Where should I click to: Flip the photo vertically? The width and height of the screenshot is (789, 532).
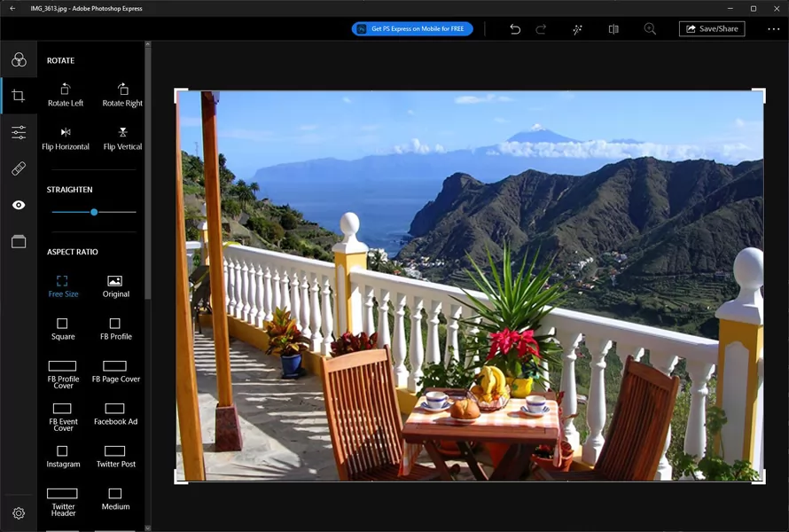(122, 139)
